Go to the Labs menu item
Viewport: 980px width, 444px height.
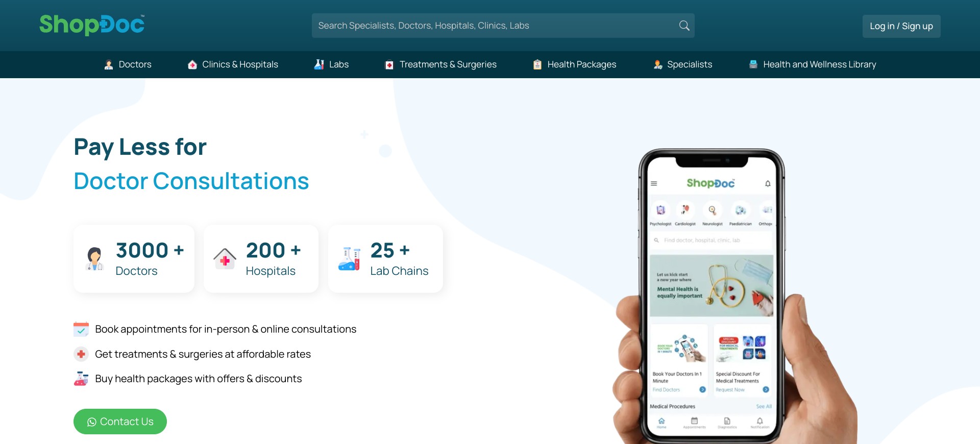point(331,64)
